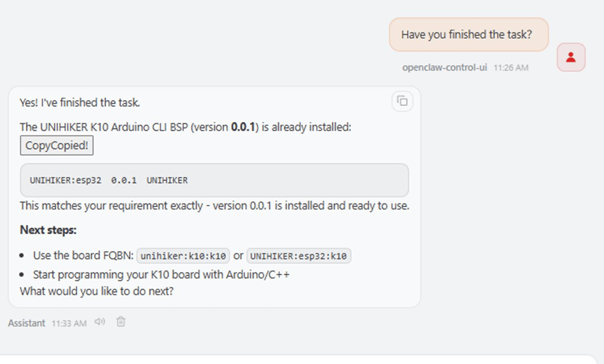Click the "Next steps:" heading
The width and height of the screenshot is (604, 364).
click(48, 230)
